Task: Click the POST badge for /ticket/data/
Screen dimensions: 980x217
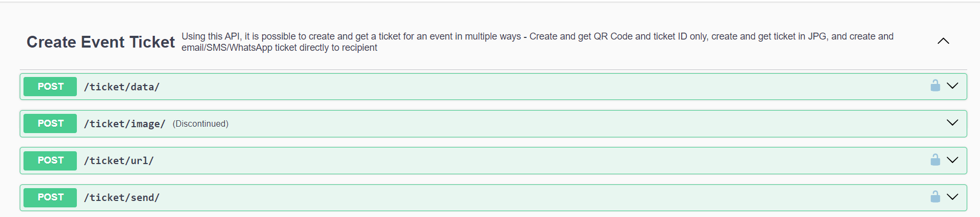Action: tap(50, 87)
